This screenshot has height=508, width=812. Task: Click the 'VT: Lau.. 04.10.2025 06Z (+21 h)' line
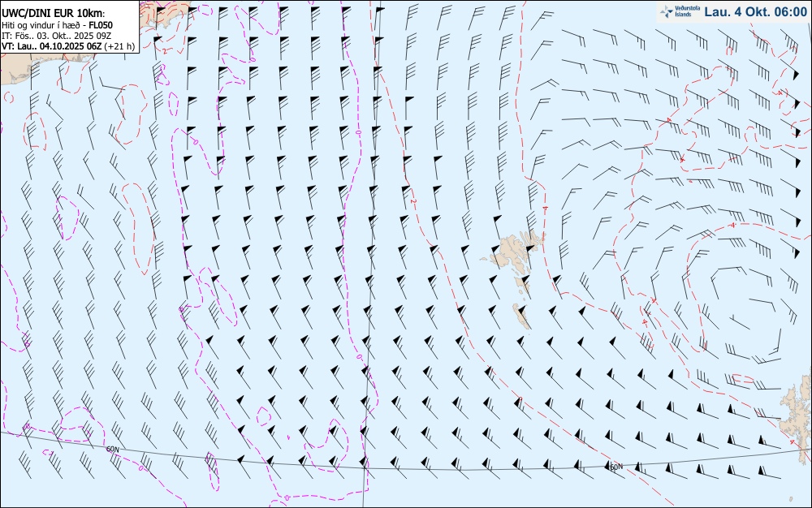click(x=68, y=46)
